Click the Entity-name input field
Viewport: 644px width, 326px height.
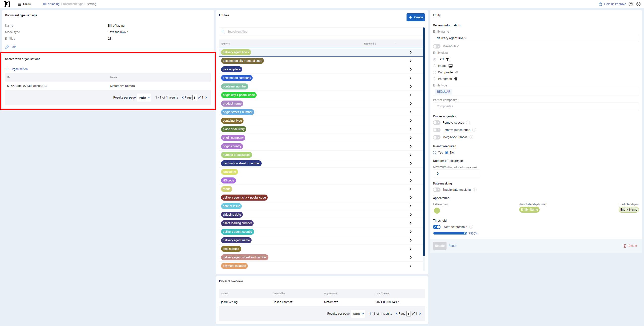(536, 38)
